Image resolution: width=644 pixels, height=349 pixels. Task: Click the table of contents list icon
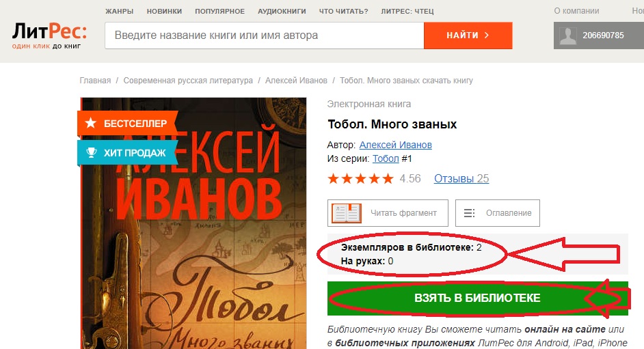(x=469, y=213)
